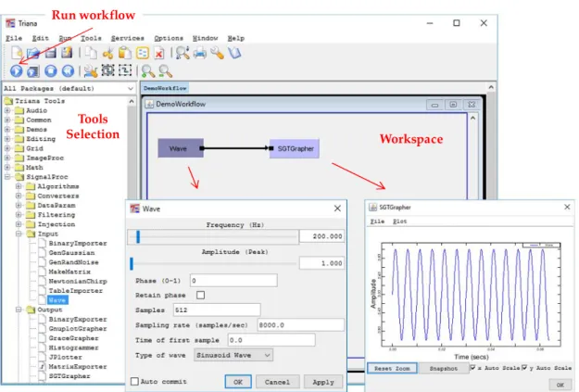Click the Print printer icon
This screenshot has height=392, width=579.
200,53
